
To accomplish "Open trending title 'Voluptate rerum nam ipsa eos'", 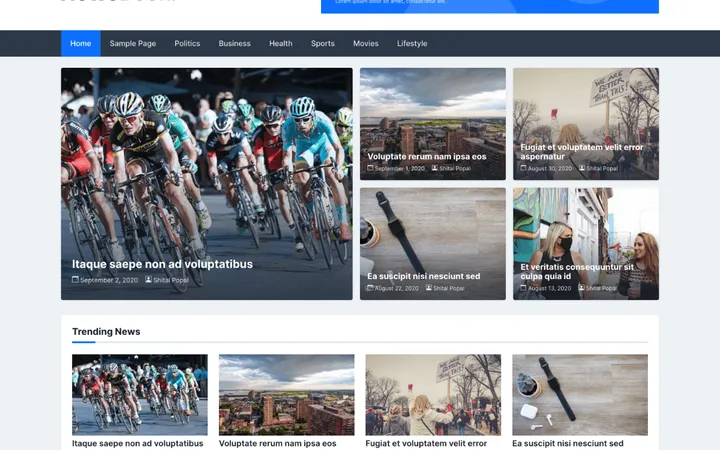I will (277, 444).
